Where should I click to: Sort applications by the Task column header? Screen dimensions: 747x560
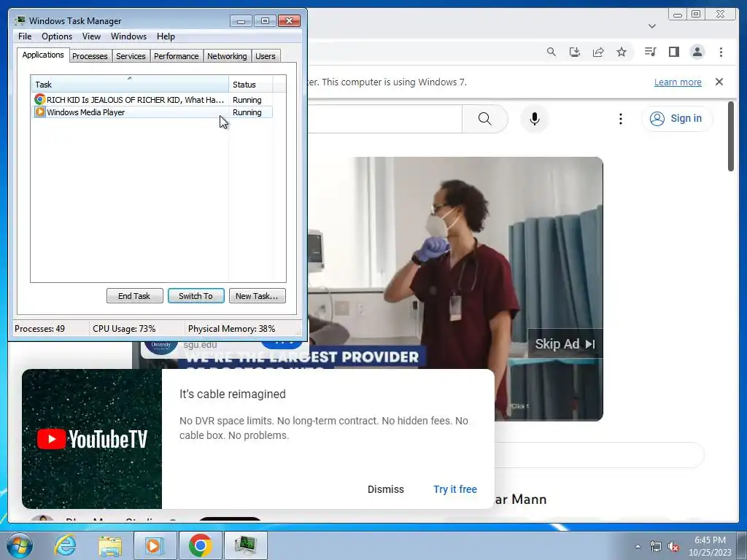coord(130,84)
